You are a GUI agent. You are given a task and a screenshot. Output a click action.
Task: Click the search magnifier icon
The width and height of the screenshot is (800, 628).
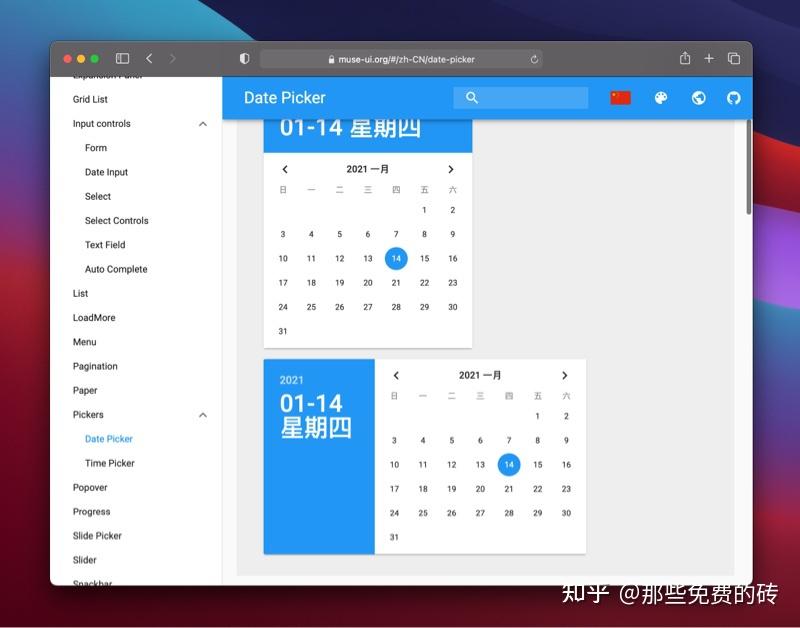coord(471,97)
